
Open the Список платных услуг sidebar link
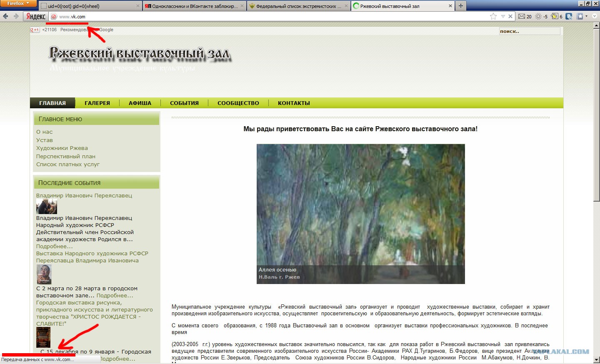pyautogui.click(x=68, y=164)
